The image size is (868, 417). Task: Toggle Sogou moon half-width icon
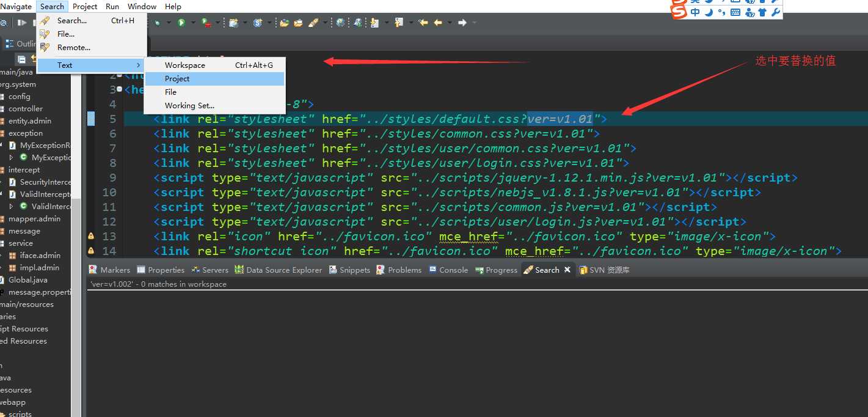pos(709,12)
